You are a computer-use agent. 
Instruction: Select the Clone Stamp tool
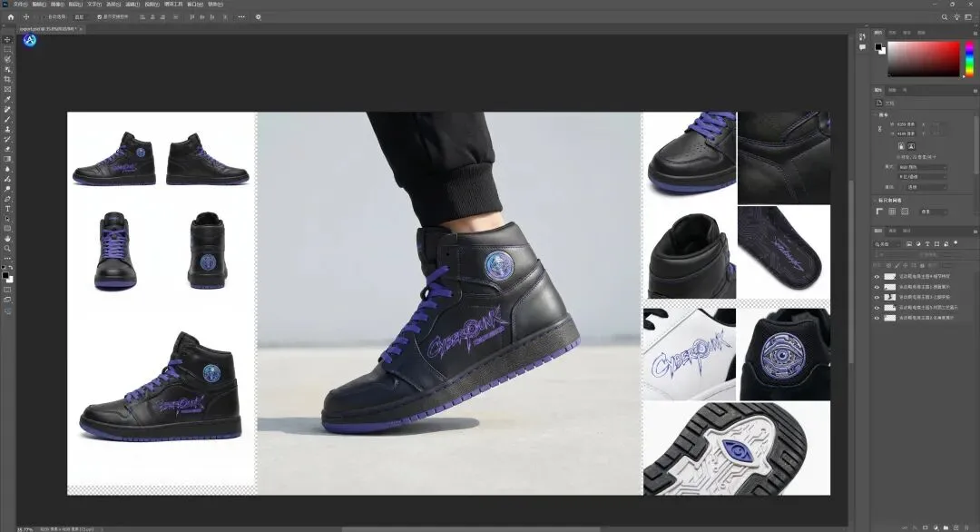coord(7,130)
